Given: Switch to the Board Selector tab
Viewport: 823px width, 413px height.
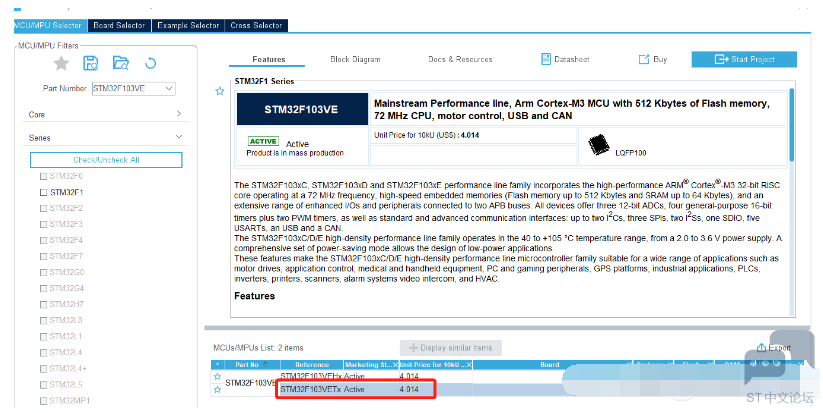Looking at the screenshot, I should [x=119, y=25].
